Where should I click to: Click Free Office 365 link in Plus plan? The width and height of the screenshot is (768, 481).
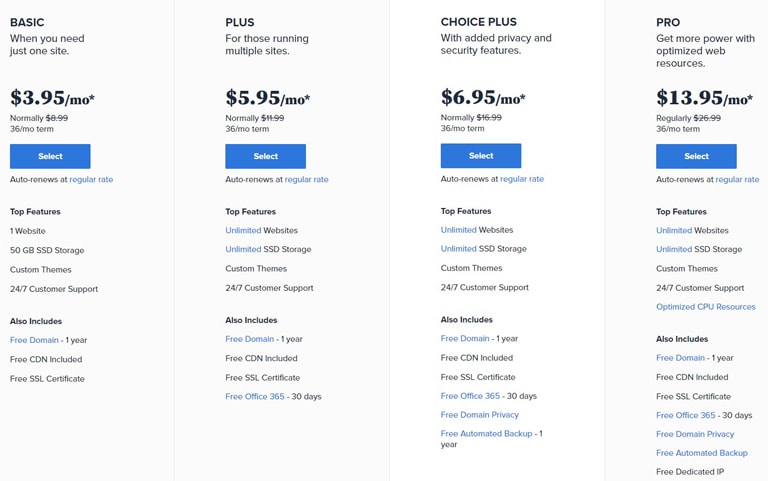coord(255,396)
